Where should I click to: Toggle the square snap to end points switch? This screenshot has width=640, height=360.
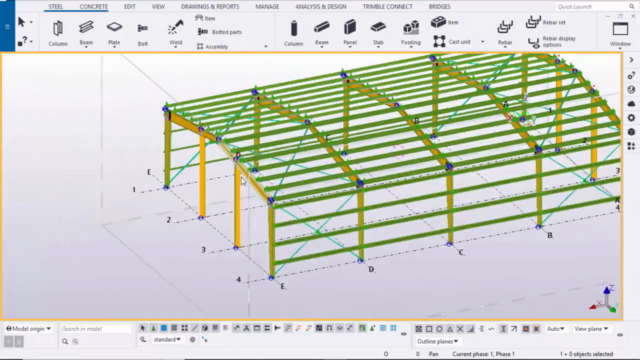pos(429,329)
